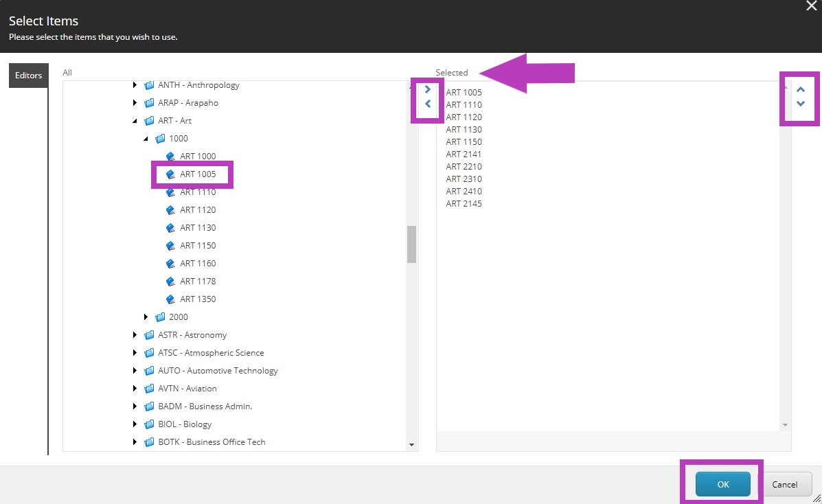Select ART 2210 in Selected list
Viewport: 822px width, 504px height.
(464, 166)
